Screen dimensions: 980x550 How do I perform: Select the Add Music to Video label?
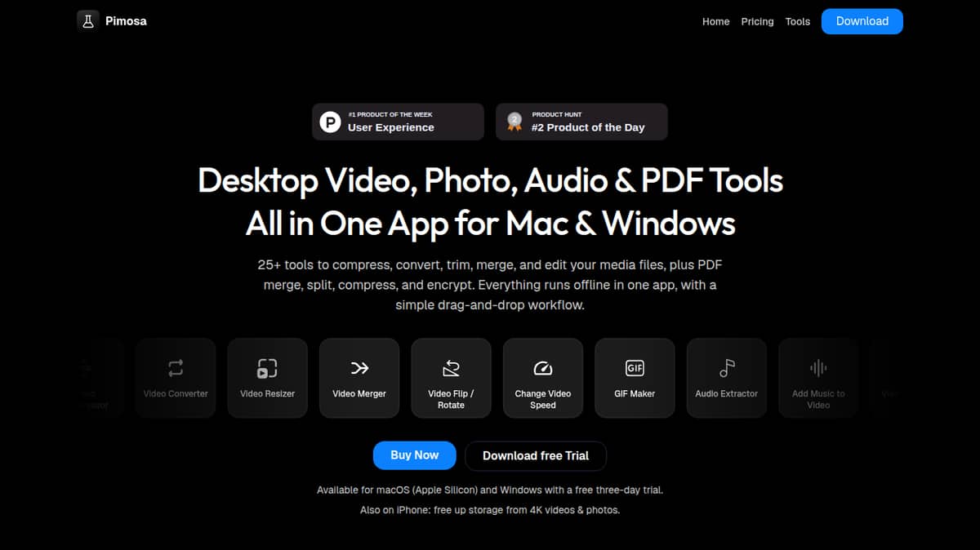[x=818, y=399]
